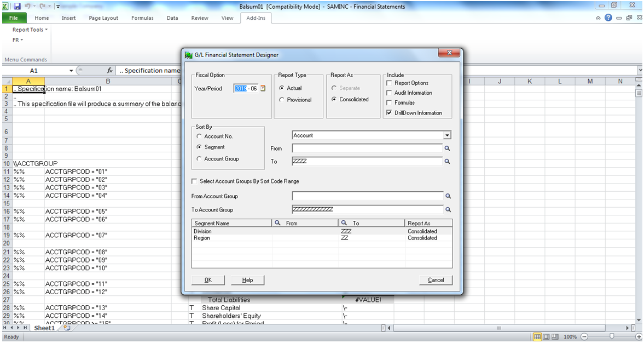
Task: Switch to the Data ribbon tab
Action: coord(172,18)
